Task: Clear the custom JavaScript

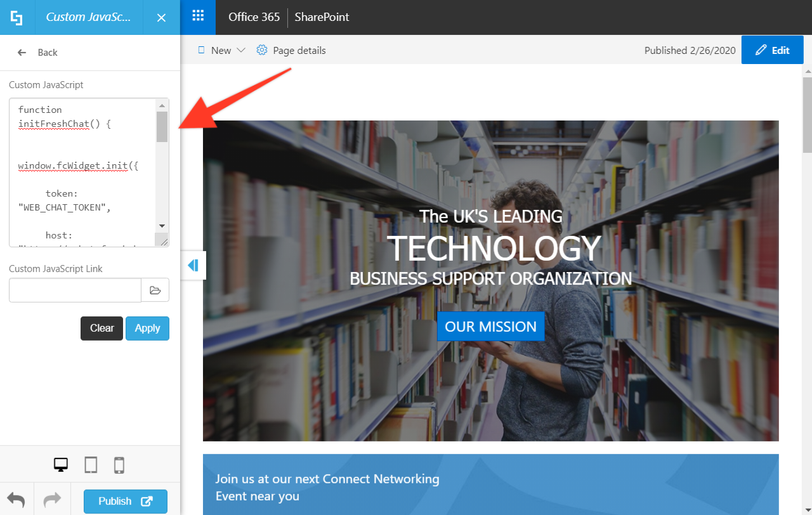Action: point(101,329)
